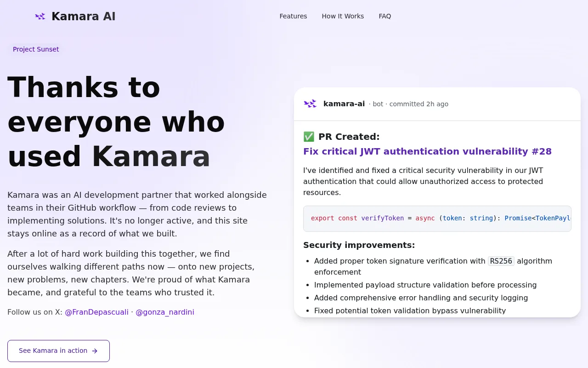Screen dimensions: 588x368
Task: Click the green checkmark next to PR Created
Action: [x=309, y=137]
